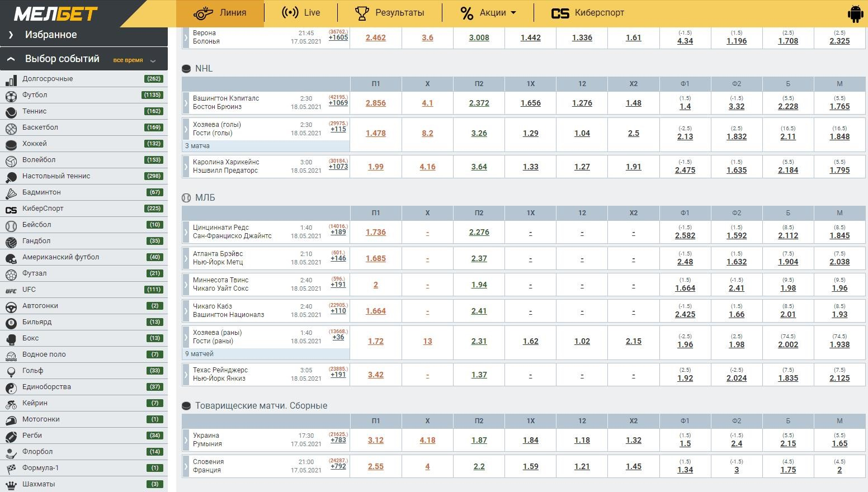Expand the Каролина Харикейнс match row arrow
This screenshot has height=492, width=868.
coord(186,167)
